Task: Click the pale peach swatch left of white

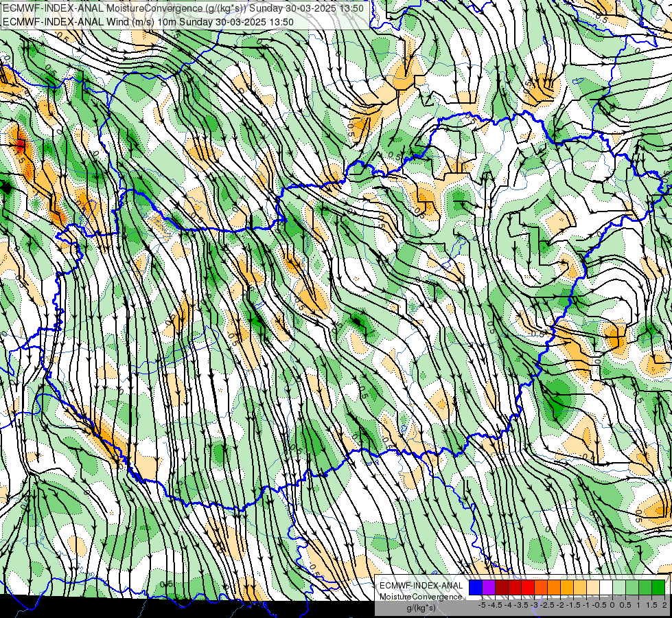Action: 593,587
